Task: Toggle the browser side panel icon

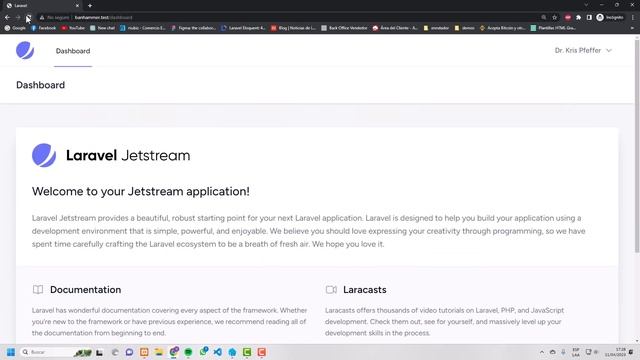Action: (589, 18)
